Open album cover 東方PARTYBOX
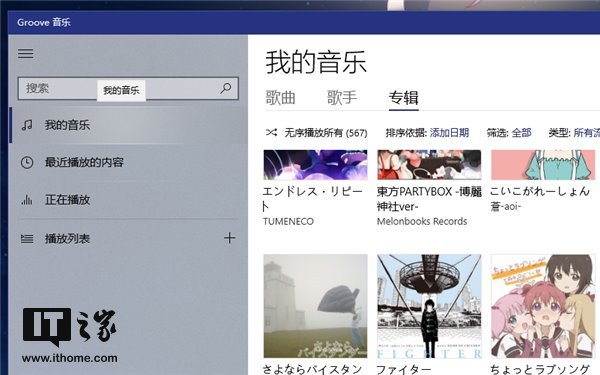 [x=429, y=165]
